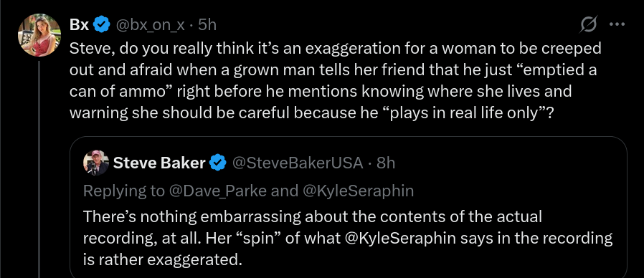This screenshot has width=644, height=278.
Task: Click the Grok slashed-circle icon
Action: click(589, 25)
